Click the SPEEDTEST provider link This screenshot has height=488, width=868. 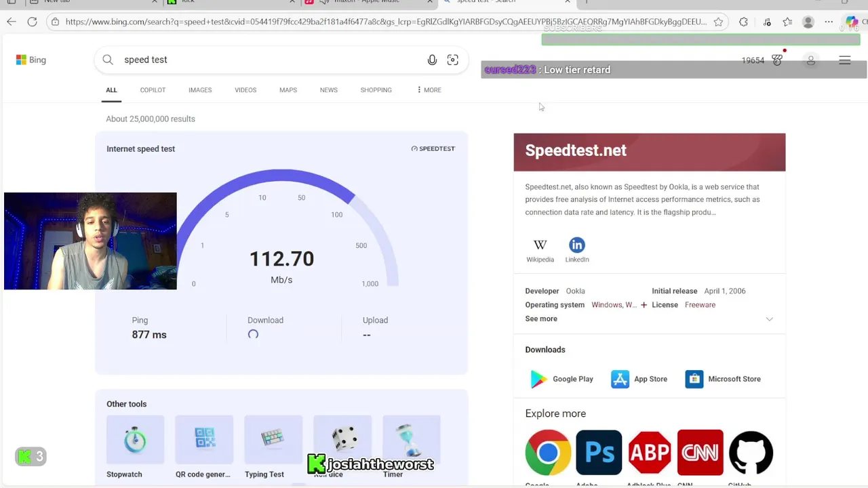433,148
